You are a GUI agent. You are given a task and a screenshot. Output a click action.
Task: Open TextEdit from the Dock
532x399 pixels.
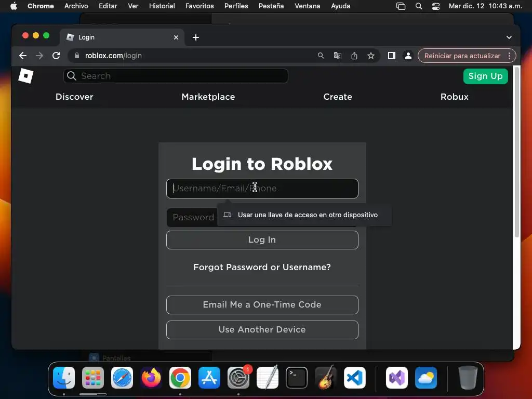(x=268, y=378)
